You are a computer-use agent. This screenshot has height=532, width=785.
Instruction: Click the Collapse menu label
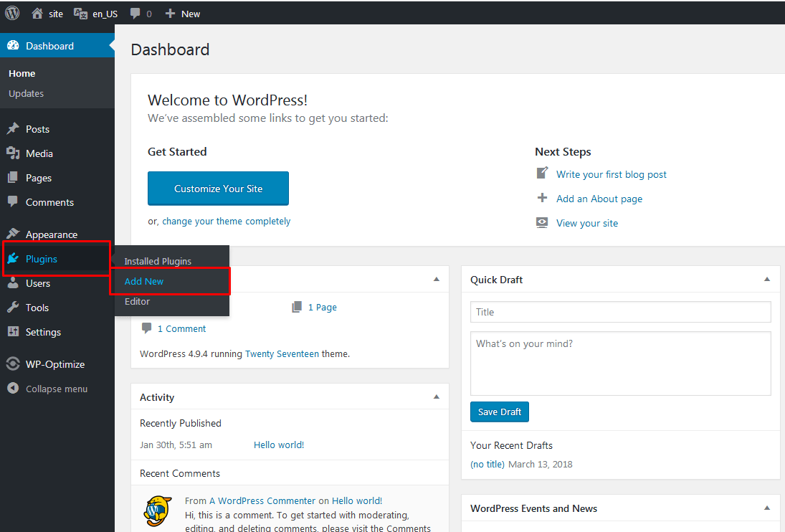(57, 389)
